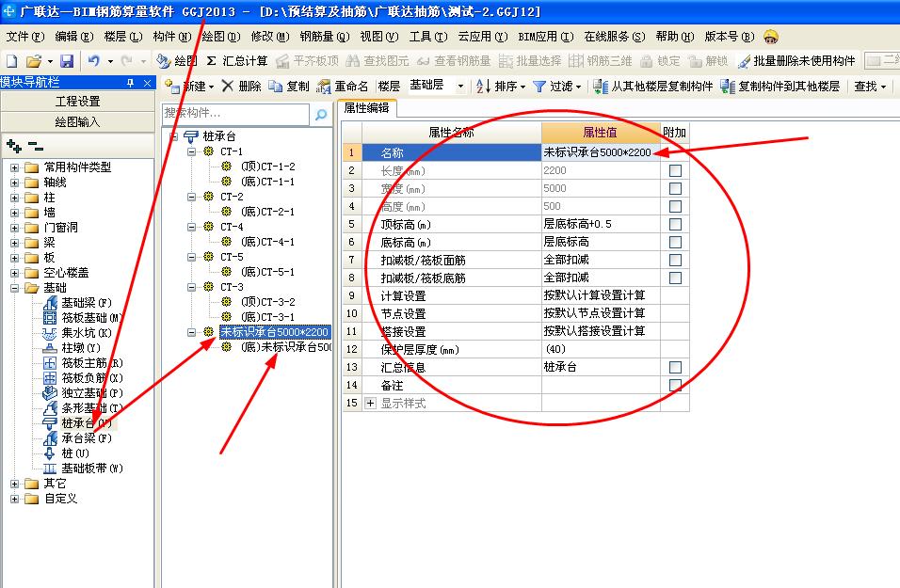Click the Undo arrow icon
900x588 pixels.
[x=93, y=60]
